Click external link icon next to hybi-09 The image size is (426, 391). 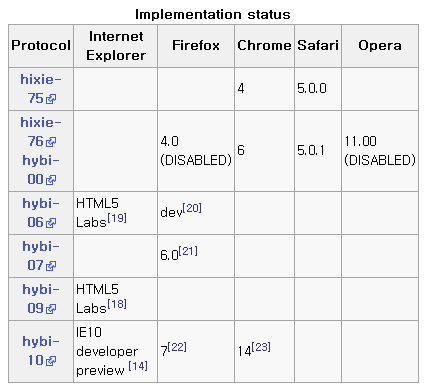51,309
